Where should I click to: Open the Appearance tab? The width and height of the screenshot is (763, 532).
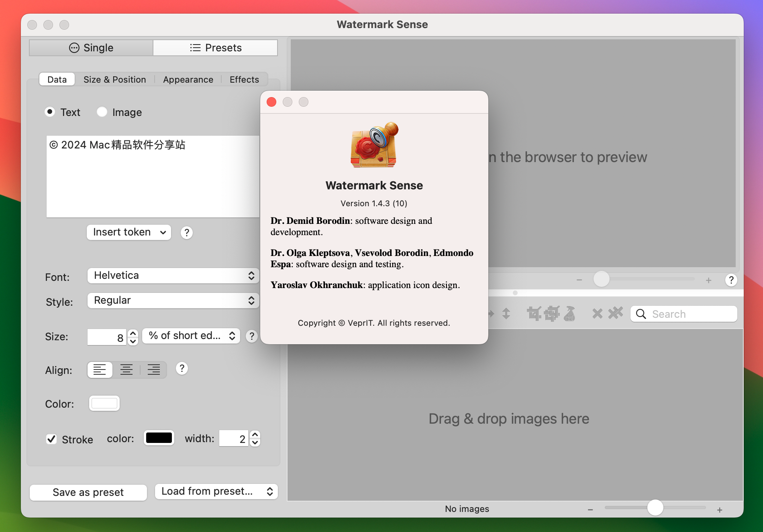188,79
